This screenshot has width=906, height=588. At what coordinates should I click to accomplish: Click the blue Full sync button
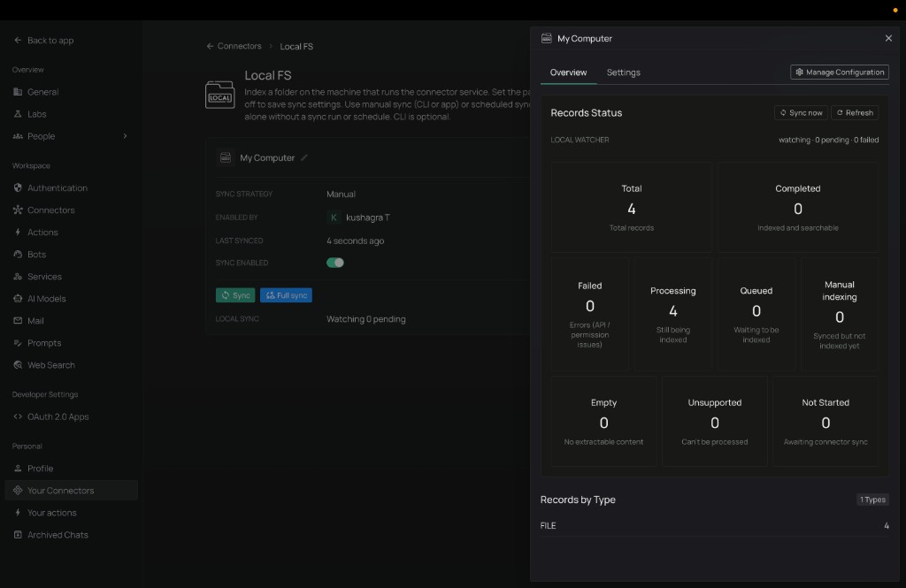(286, 295)
